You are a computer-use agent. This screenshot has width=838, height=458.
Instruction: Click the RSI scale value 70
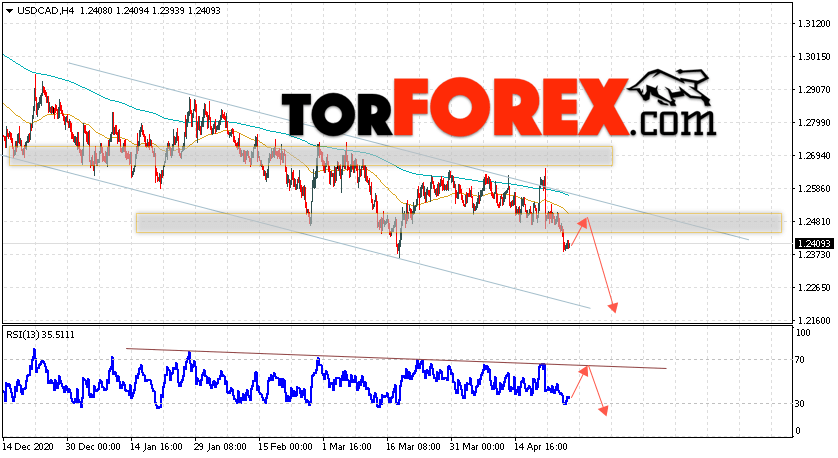(800, 360)
